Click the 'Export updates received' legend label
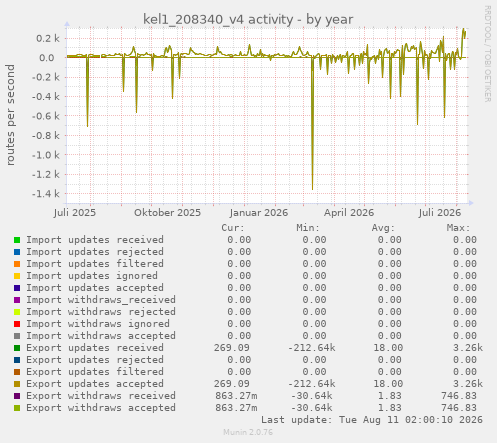 (95, 348)
